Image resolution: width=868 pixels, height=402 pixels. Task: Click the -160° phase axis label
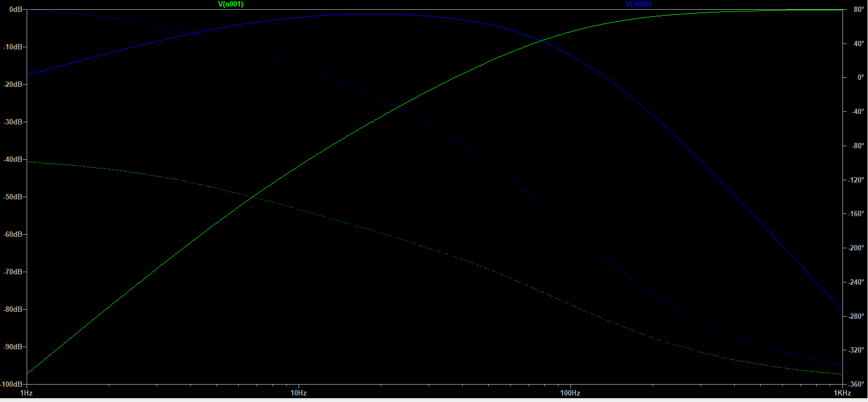tap(856, 214)
